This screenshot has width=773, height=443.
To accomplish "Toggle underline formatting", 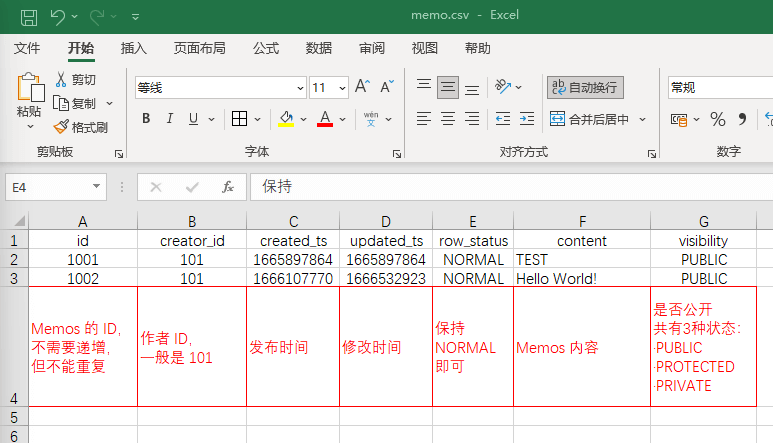I will pos(193,119).
